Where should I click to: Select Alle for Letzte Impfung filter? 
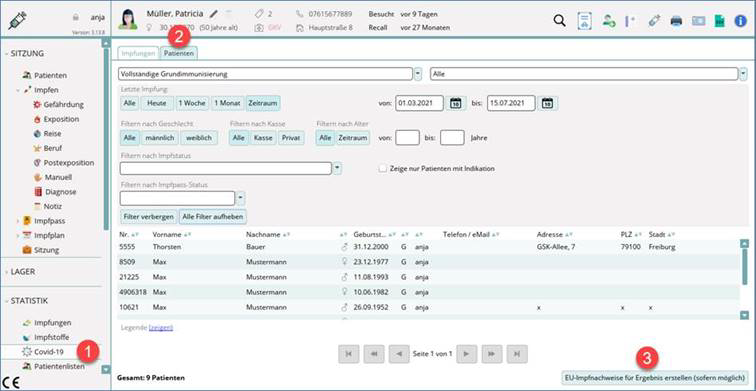point(129,103)
